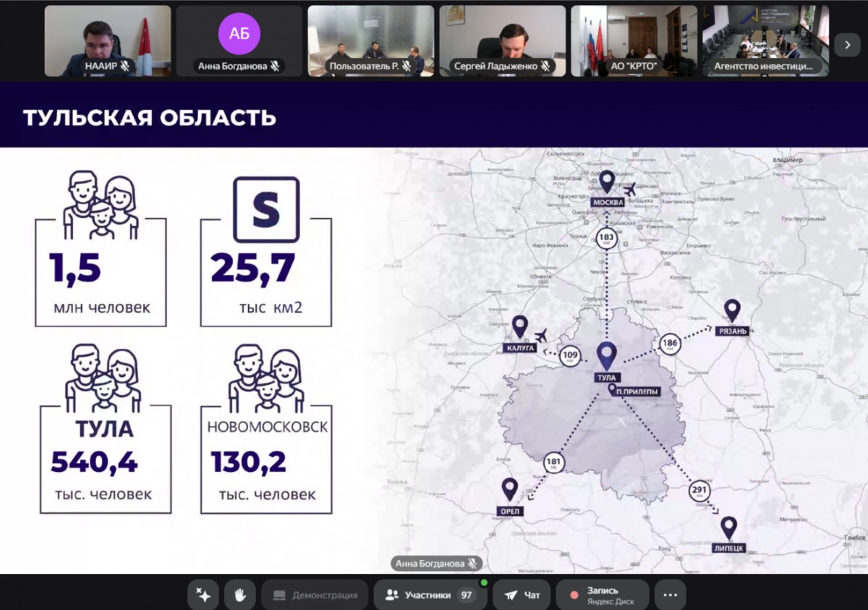Click the Тула location pin on map
The image size is (868, 610).
[x=606, y=355]
